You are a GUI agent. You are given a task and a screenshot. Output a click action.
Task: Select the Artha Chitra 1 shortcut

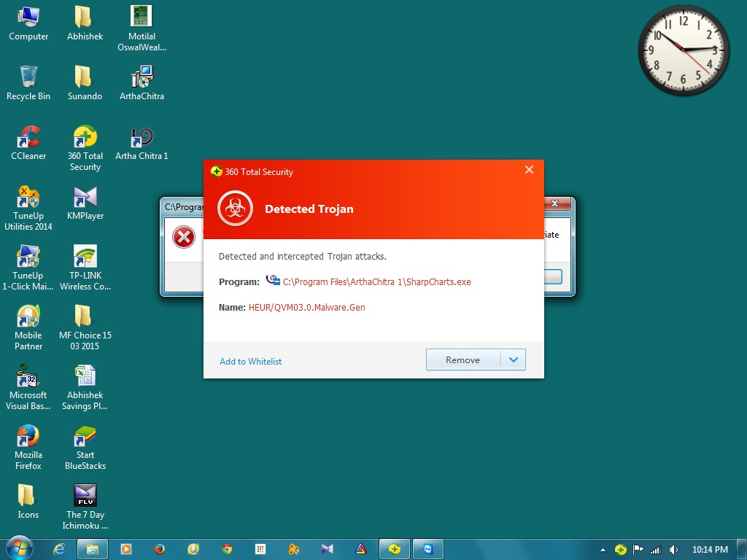pyautogui.click(x=142, y=143)
